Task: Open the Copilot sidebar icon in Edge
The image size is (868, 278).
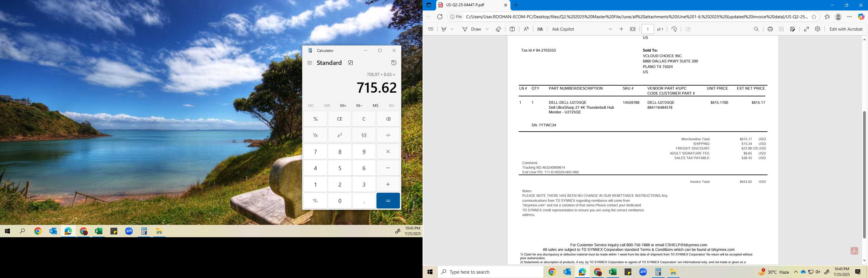Action: tap(861, 16)
